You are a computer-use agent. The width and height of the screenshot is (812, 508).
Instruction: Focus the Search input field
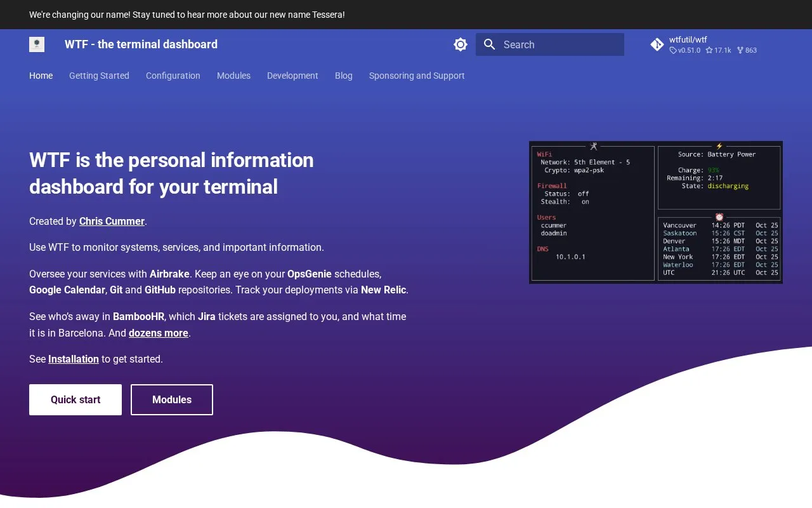550,44
